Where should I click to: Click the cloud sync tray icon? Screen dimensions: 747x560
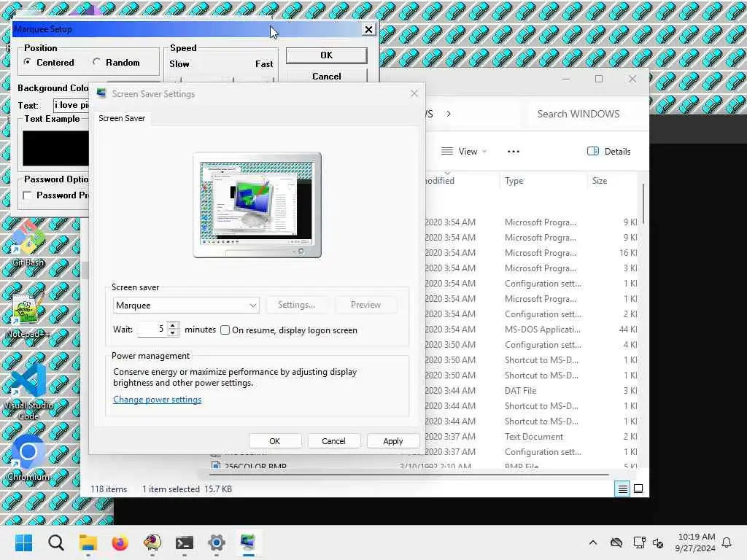616,542
